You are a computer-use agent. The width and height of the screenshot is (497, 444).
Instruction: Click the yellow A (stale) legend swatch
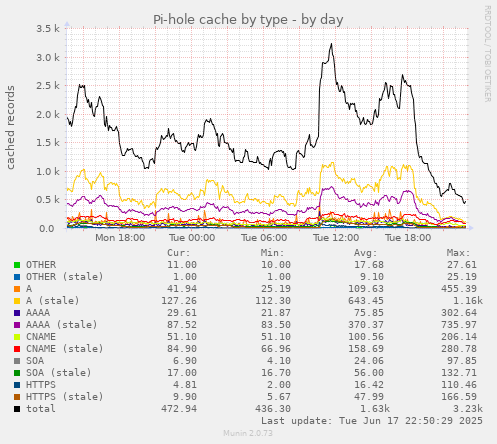(x=17, y=301)
